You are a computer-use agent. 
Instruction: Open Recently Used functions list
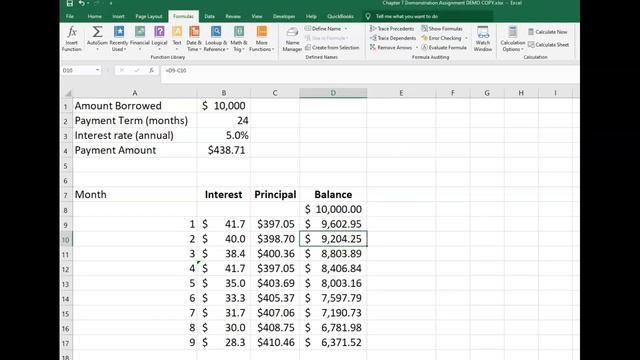point(118,39)
